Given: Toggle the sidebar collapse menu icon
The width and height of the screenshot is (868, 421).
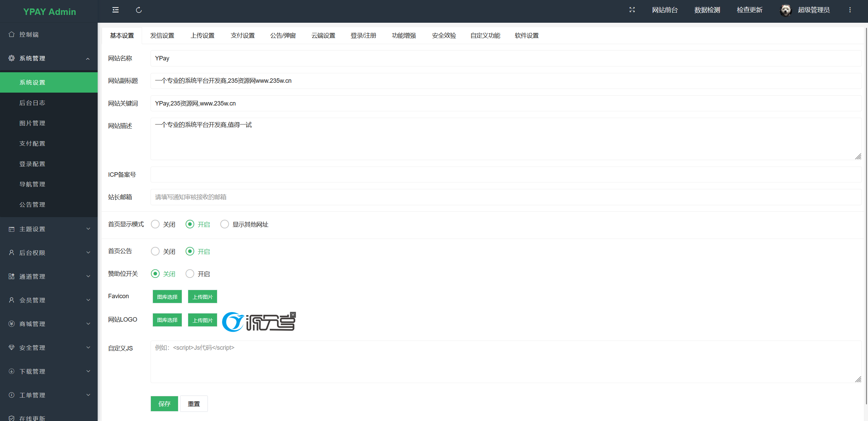Looking at the screenshot, I should coord(115,10).
